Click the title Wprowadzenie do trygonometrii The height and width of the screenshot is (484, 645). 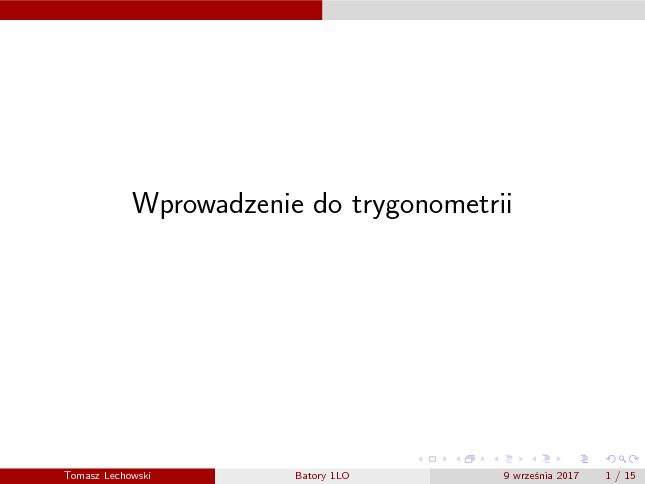(322, 204)
